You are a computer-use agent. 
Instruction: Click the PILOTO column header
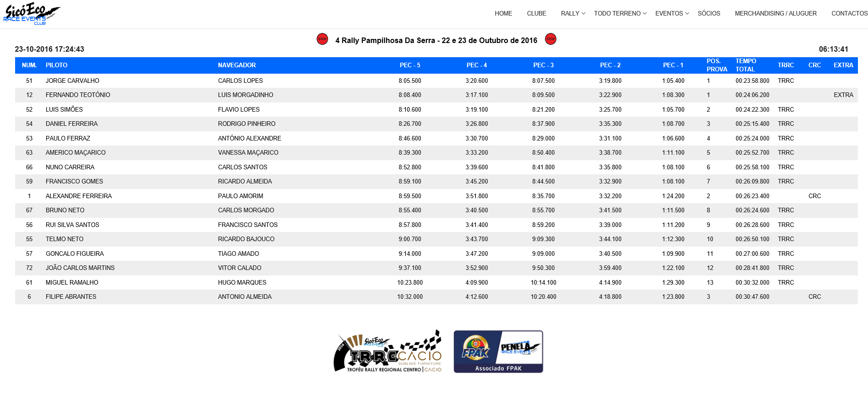pos(57,65)
